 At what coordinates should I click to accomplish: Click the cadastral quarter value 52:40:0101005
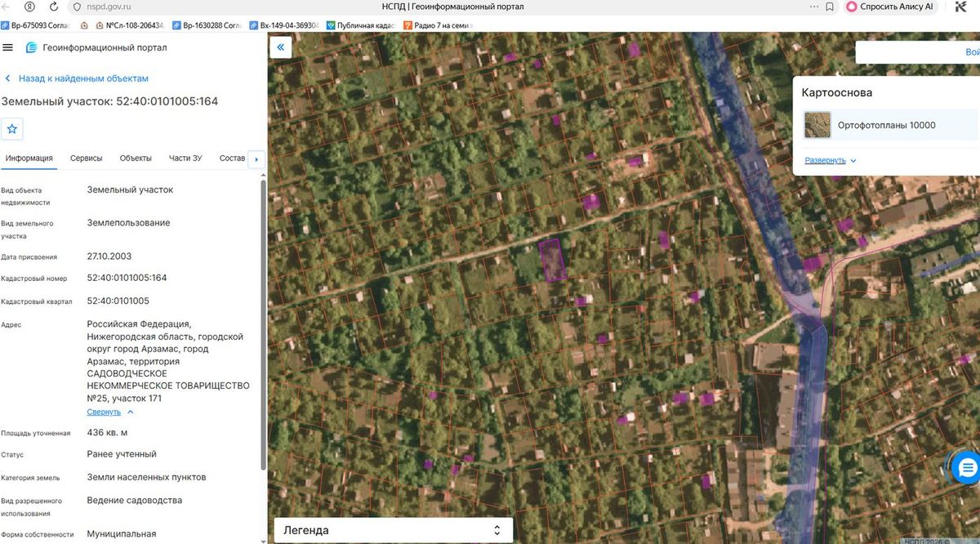click(118, 301)
